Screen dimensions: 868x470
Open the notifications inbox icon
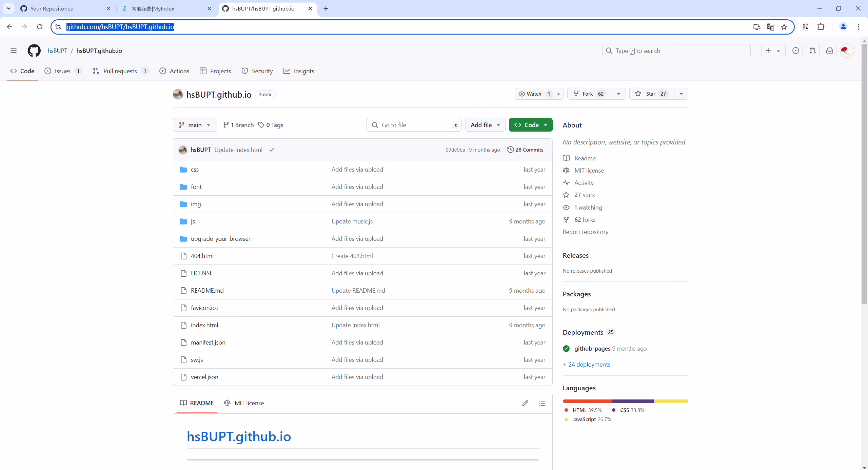point(829,51)
